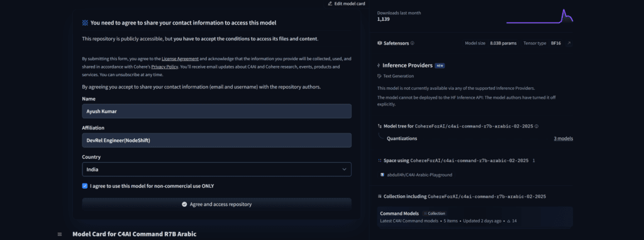This screenshot has height=240, width=644.
Task: Click the info icon after Model tree title
Action: pos(537,126)
